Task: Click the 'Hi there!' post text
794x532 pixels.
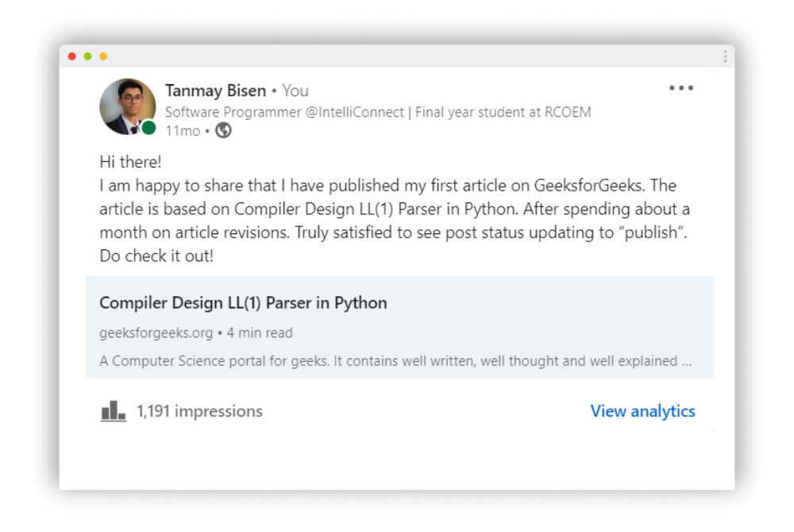Action: click(x=130, y=162)
